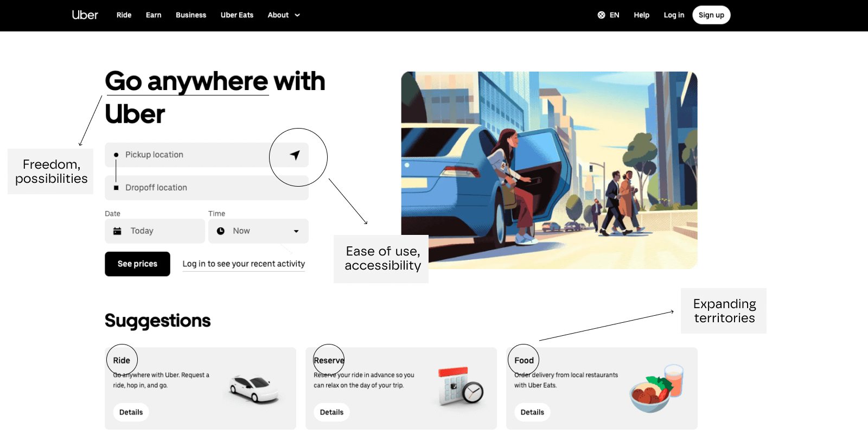Click Log in to see your recent activity
This screenshot has height=434, width=868.
tap(244, 264)
